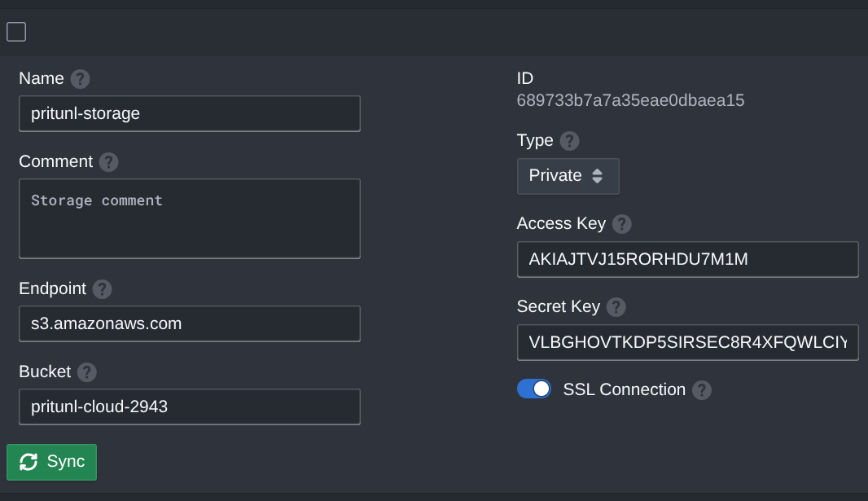Click the Access Key help icon
Screen dimensions: 868x501
point(621,223)
